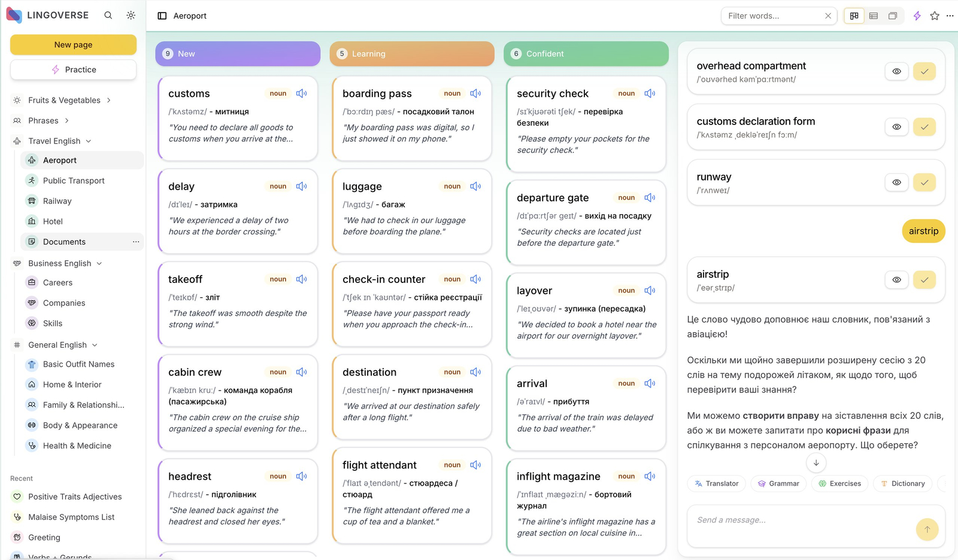
Task: Click the Filter words input field
Action: point(772,16)
